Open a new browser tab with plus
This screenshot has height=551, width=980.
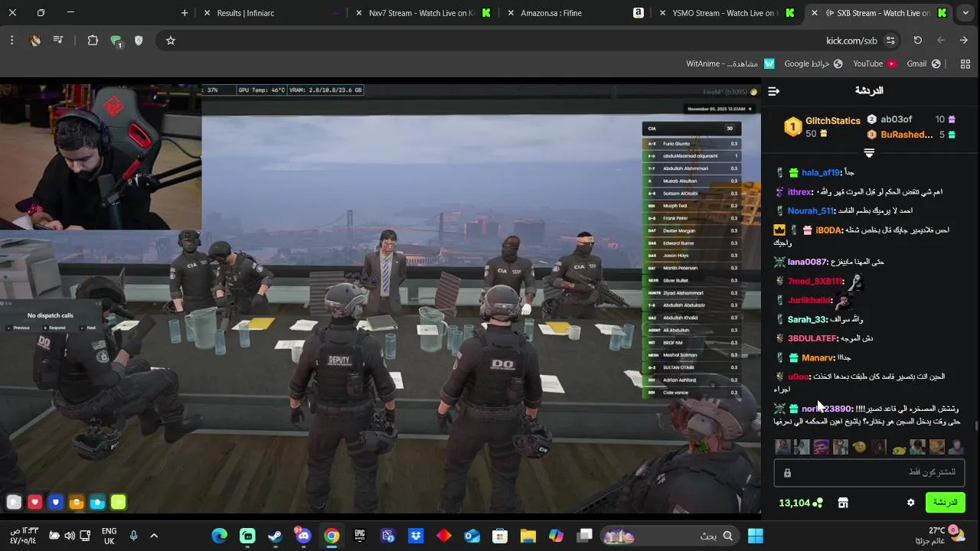click(x=185, y=13)
